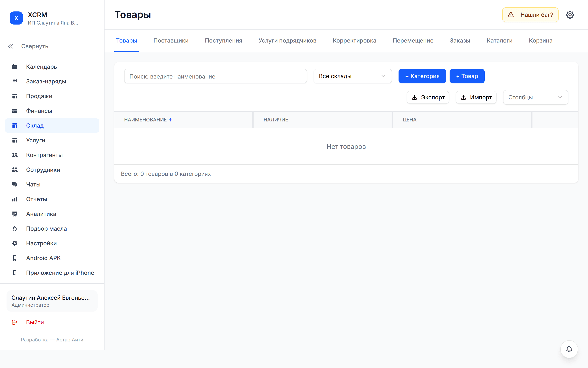Click the Настройки gear icon in sidebar
The width and height of the screenshot is (588, 368).
pos(14,243)
